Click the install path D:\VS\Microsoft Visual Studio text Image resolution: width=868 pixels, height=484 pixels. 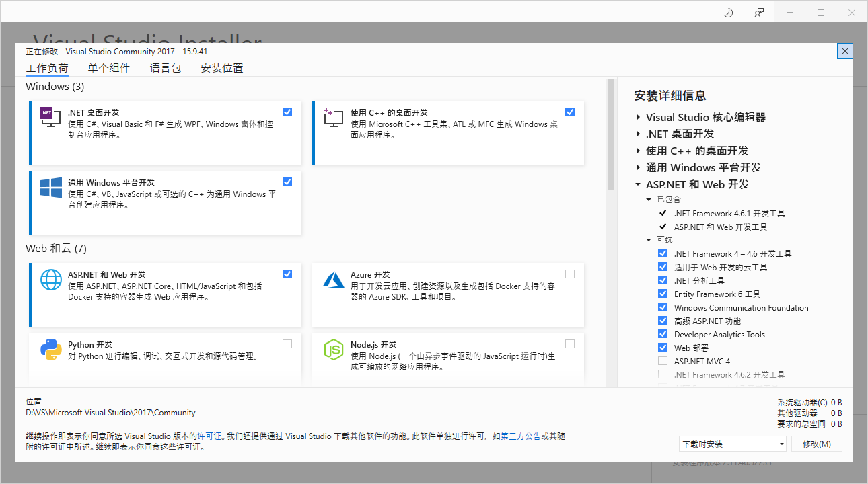point(111,413)
